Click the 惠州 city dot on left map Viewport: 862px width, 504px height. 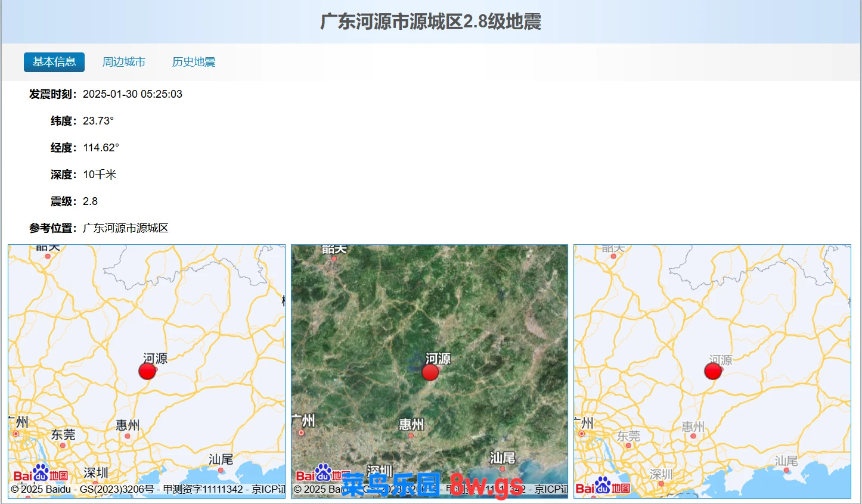click(x=128, y=436)
